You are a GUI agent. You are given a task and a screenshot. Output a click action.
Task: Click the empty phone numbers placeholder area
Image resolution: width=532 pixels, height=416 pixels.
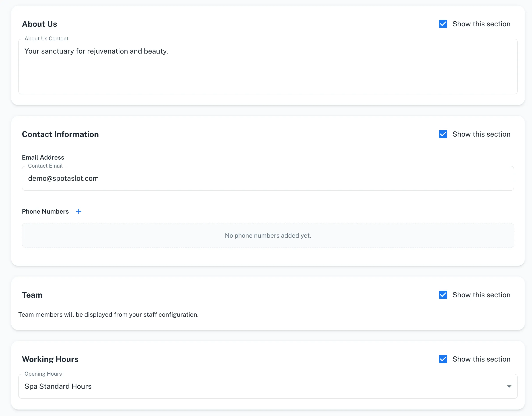pyautogui.click(x=268, y=235)
